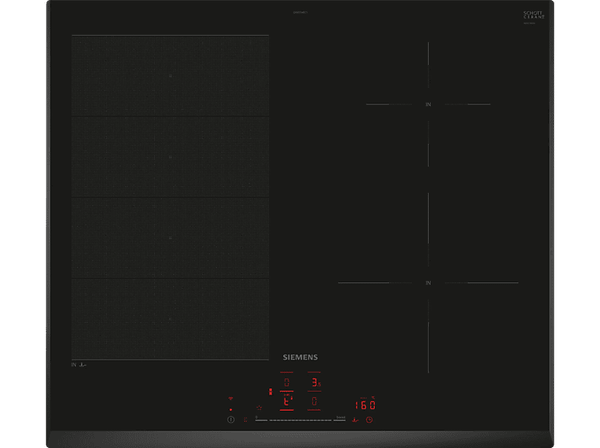
Task: Tap the middle of the power slider
Action: coord(300,420)
